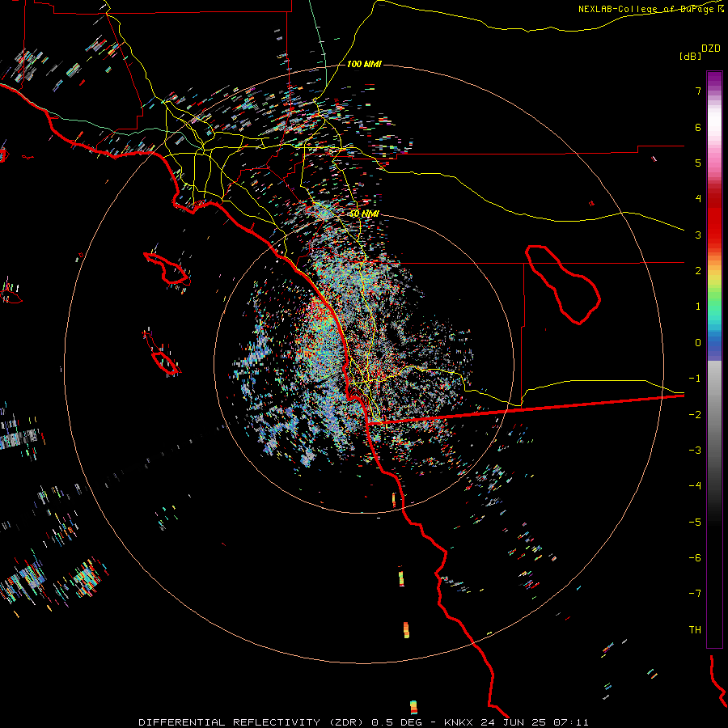Click the Salton Sea outline on map
The image size is (728, 728).
coord(563,285)
